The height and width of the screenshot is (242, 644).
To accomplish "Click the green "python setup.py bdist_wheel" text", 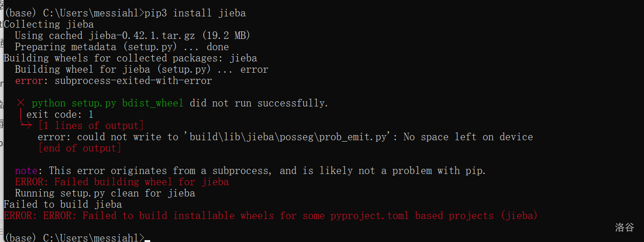I will coord(107,103).
